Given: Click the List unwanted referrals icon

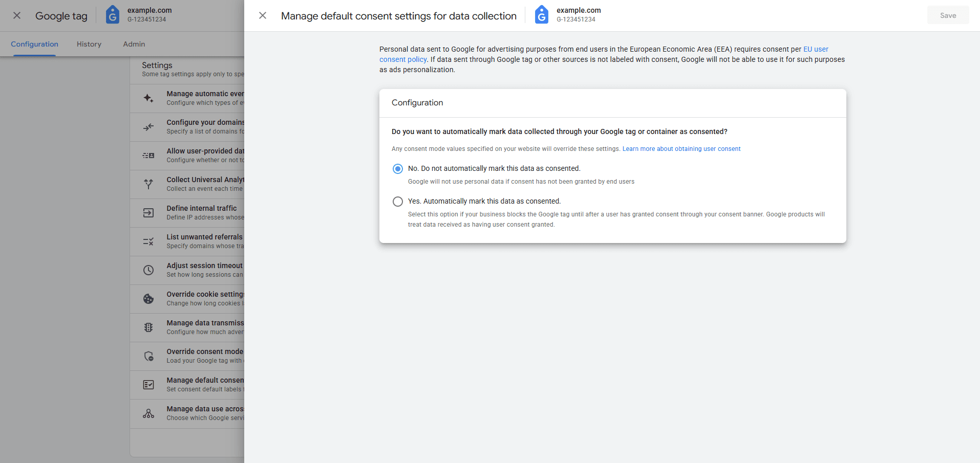Looking at the screenshot, I should 148,241.
